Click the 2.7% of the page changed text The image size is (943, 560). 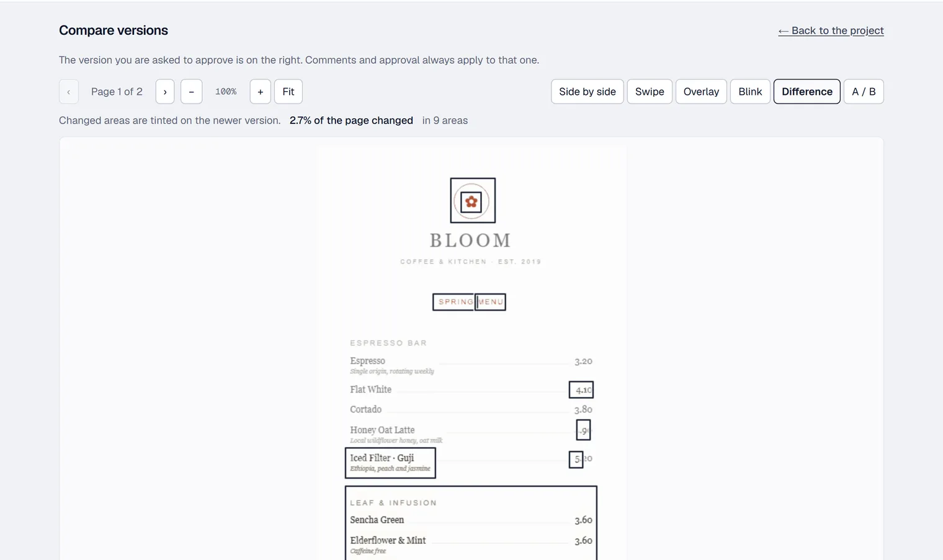click(x=351, y=120)
